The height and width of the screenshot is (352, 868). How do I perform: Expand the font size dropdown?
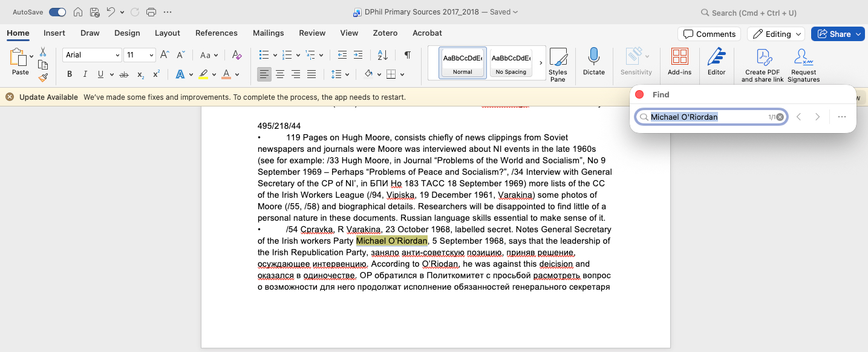click(151, 55)
